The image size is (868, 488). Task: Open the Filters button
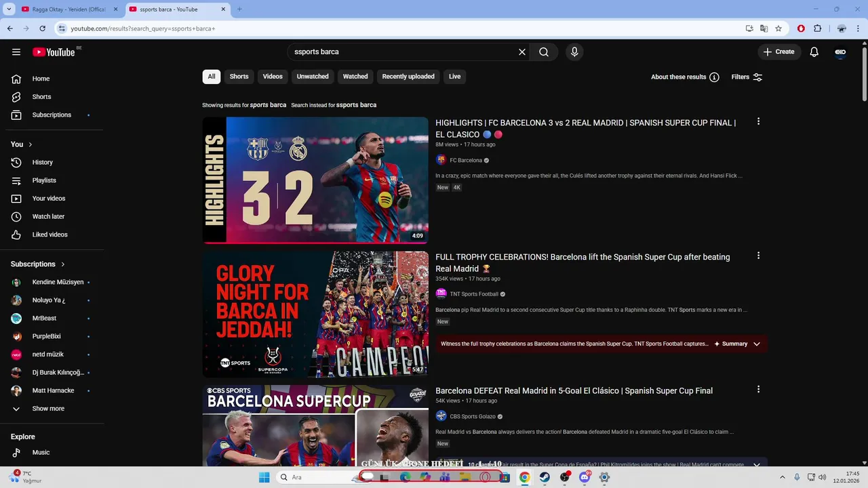pyautogui.click(x=747, y=77)
